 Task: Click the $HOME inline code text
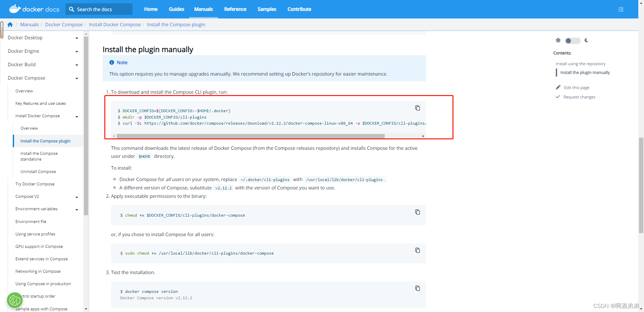pos(145,157)
